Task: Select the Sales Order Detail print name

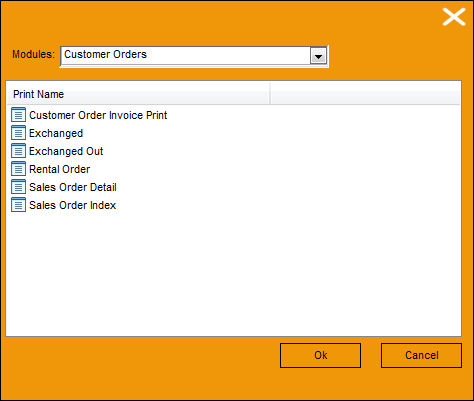Action: coord(73,187)
